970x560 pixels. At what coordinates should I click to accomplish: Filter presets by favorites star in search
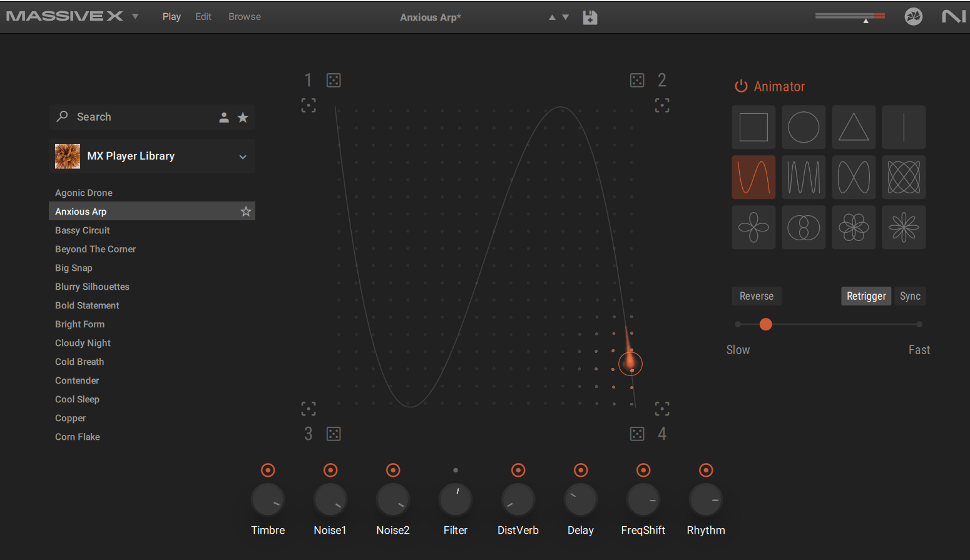pos(243,117)
